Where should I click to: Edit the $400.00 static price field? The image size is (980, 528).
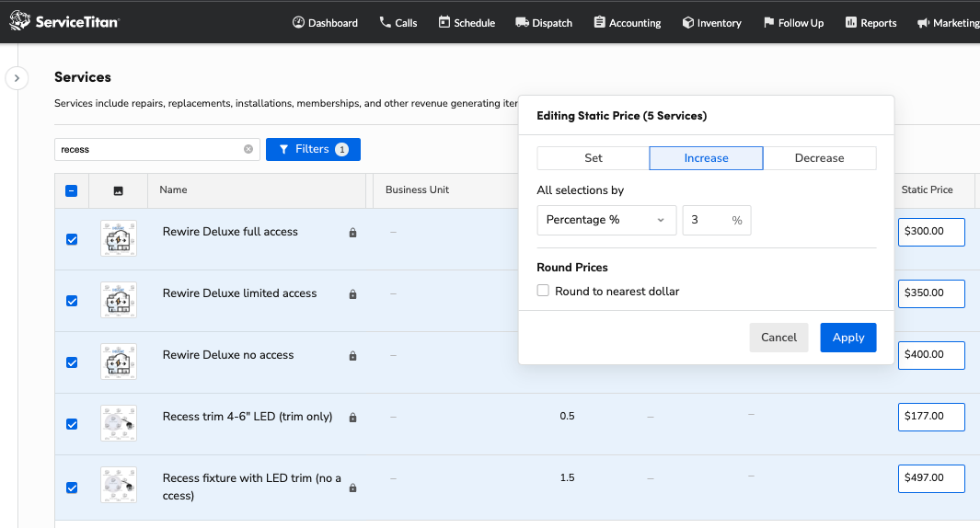[931, 355]
